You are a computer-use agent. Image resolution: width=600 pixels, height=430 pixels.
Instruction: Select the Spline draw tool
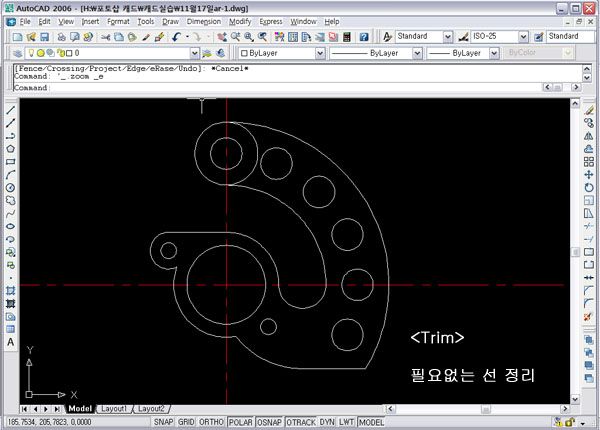pyautogui.click(x=10, y=213)
